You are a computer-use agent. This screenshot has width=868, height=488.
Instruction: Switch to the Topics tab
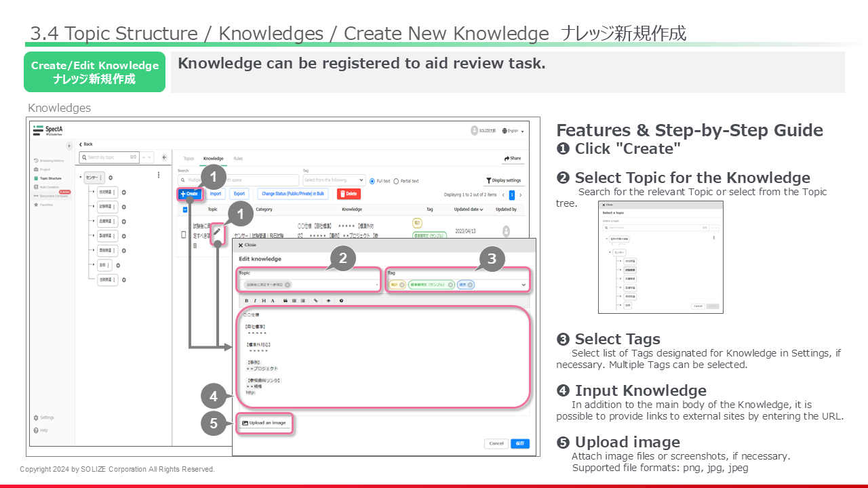pyautogui.click(x=189, y=159)
